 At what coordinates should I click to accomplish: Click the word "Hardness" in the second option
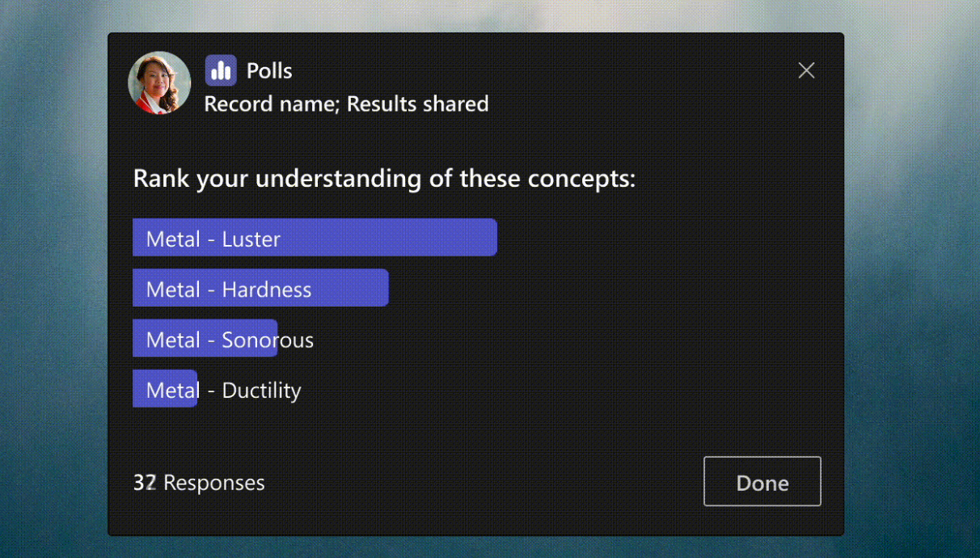(267, 290)
